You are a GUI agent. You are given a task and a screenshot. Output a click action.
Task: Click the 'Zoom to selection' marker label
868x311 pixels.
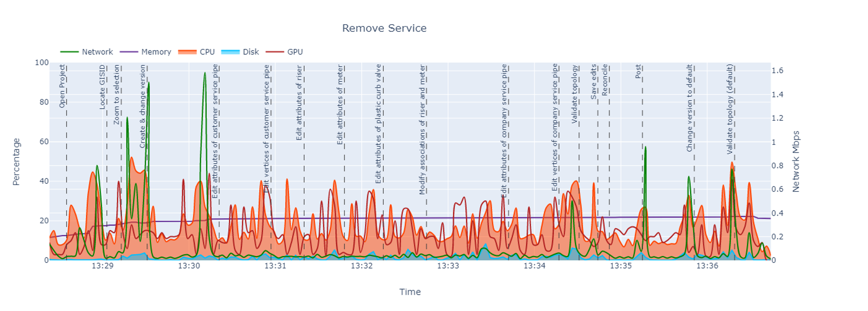point(116,94)
